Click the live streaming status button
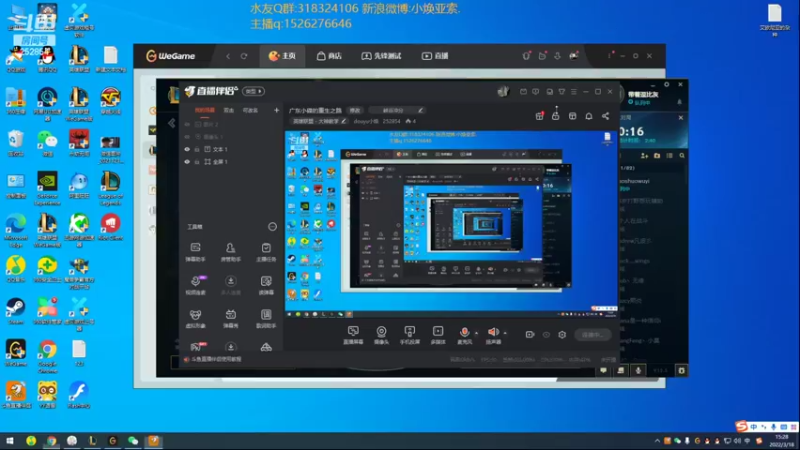Viewport: 800px width, 450px height. point(592,335)
